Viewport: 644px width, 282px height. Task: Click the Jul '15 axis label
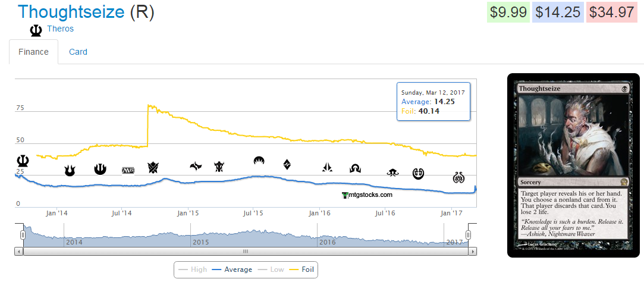coord(253,213)
